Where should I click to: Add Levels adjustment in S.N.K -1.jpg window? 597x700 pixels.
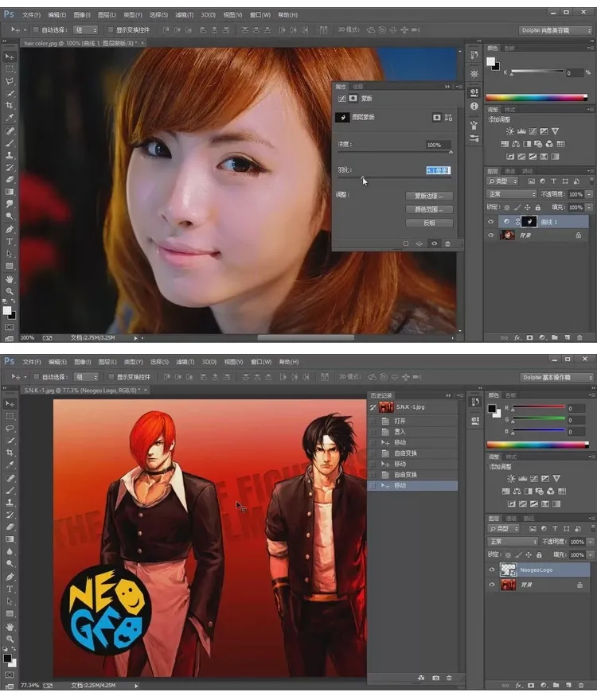522,479
